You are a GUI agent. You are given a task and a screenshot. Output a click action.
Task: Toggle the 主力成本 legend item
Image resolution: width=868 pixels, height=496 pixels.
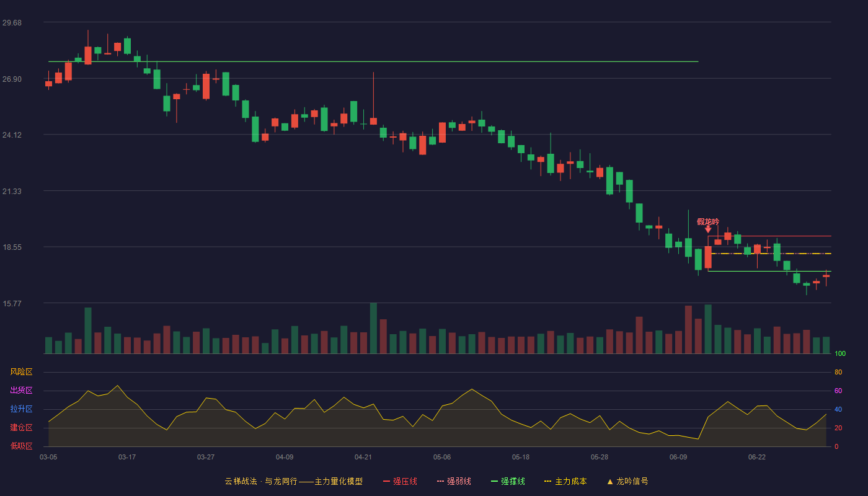point(565,481)
